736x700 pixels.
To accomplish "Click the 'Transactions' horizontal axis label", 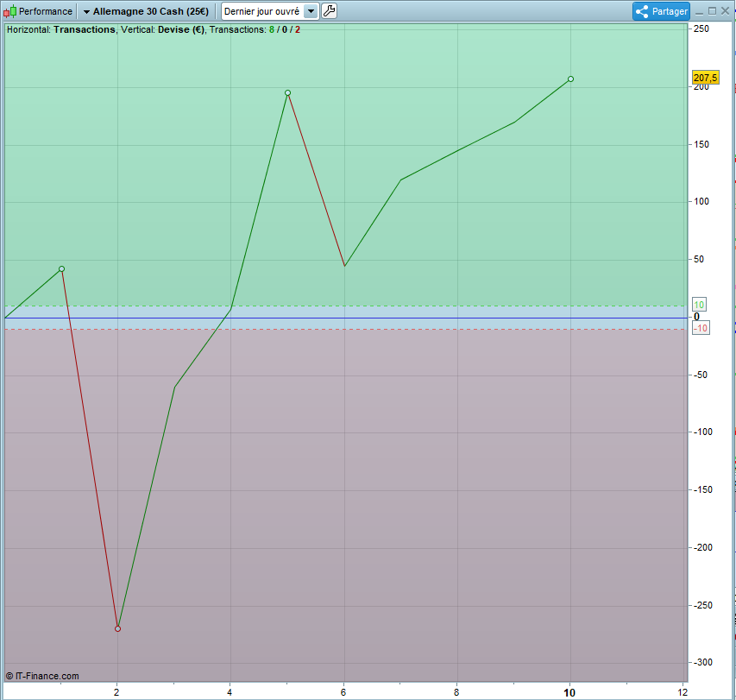I will point(84,29).
